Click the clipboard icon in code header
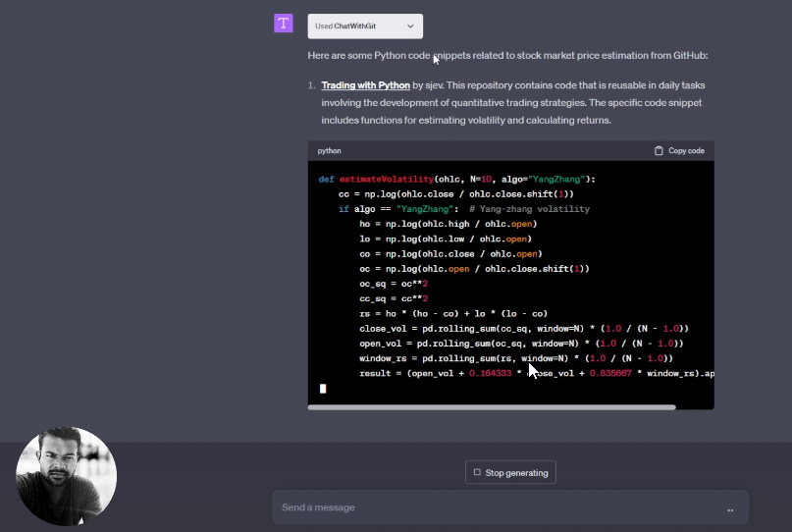This screenshot has width=792, height=532. pos(660,151)
